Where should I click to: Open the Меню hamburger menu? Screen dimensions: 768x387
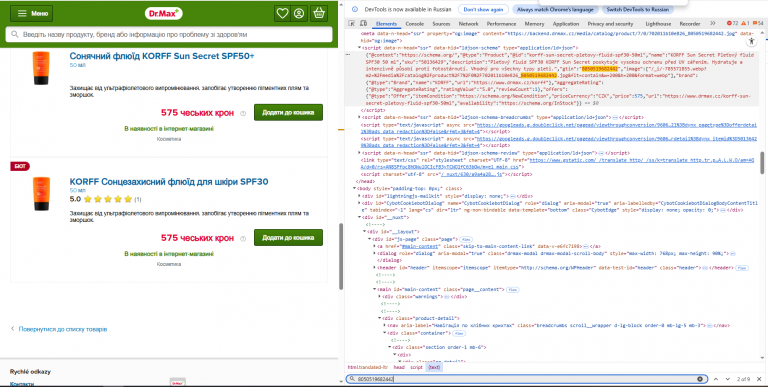32,13
